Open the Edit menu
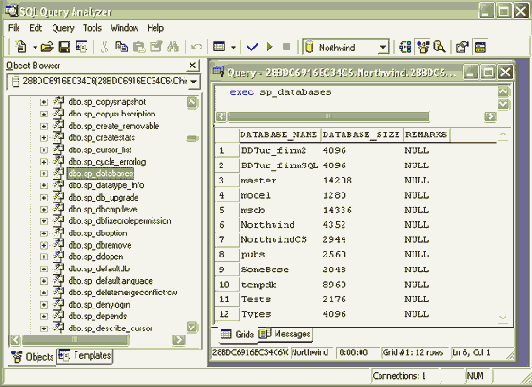This screenshot has height=387, width=532. click(x=35, y=28)
